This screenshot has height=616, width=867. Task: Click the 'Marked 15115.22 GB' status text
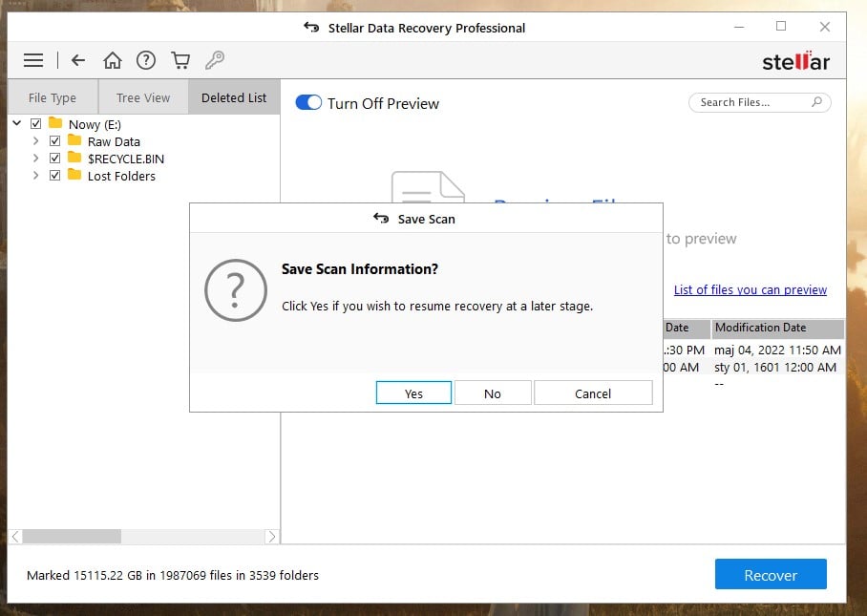coord(173,575)
